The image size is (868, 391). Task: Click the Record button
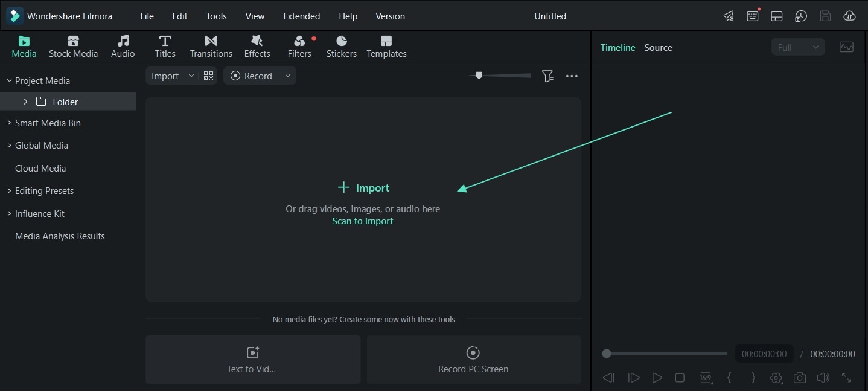pos(252,76)
